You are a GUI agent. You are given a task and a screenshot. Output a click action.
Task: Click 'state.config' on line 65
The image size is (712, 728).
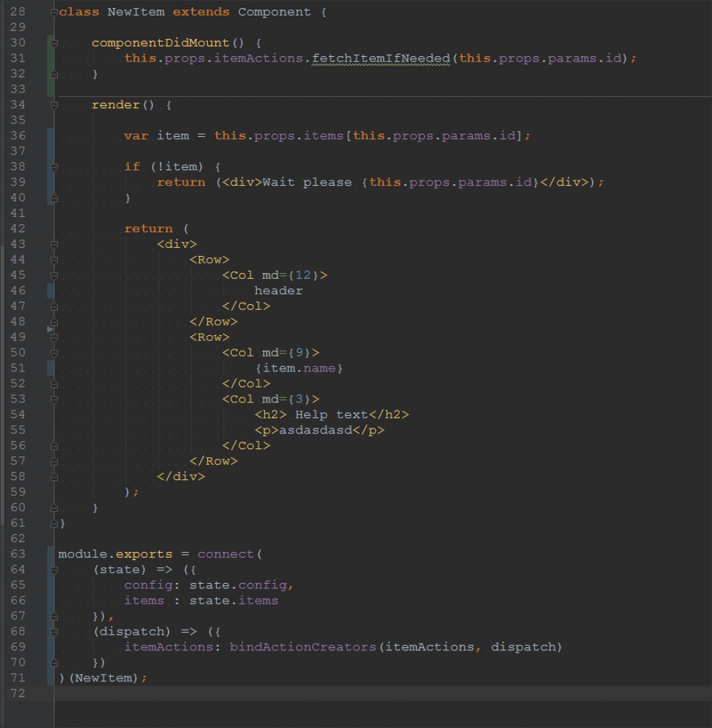(x=238, y=585)
